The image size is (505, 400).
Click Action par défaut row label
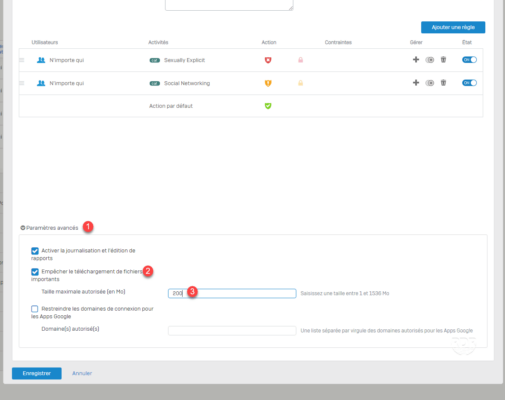point(171,106)
